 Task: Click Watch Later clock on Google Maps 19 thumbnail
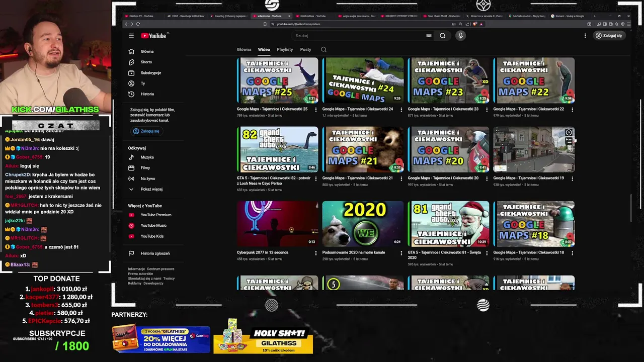point(569,133)
